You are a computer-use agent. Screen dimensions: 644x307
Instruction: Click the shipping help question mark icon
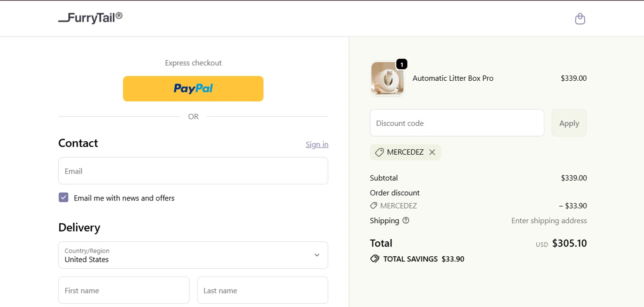(406, 220)
